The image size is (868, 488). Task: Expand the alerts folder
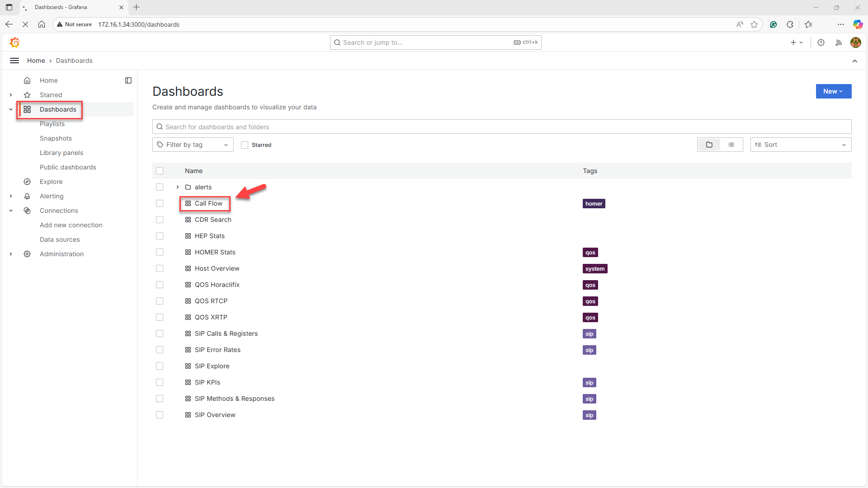177,187
